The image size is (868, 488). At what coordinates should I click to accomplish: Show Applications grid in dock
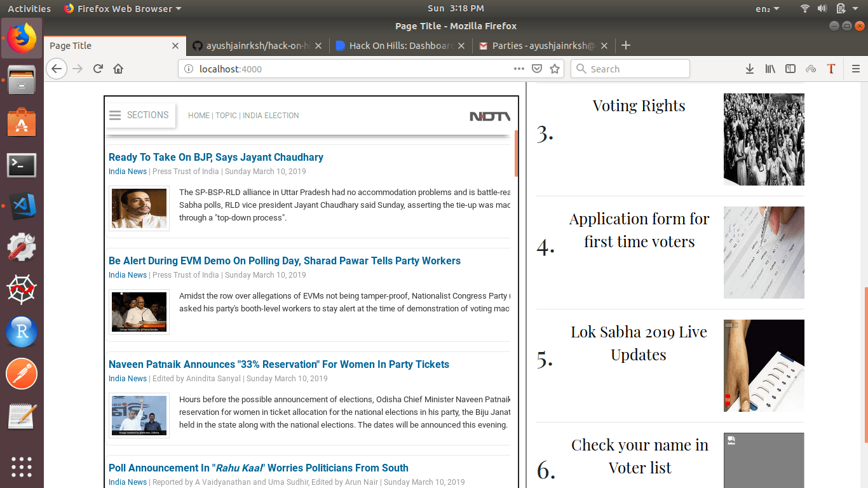(x=22, y=466)
